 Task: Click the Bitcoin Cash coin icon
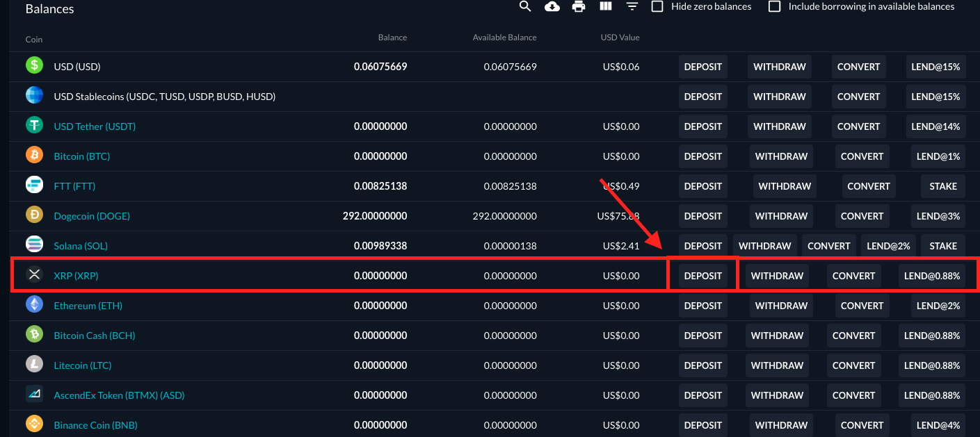34,334
